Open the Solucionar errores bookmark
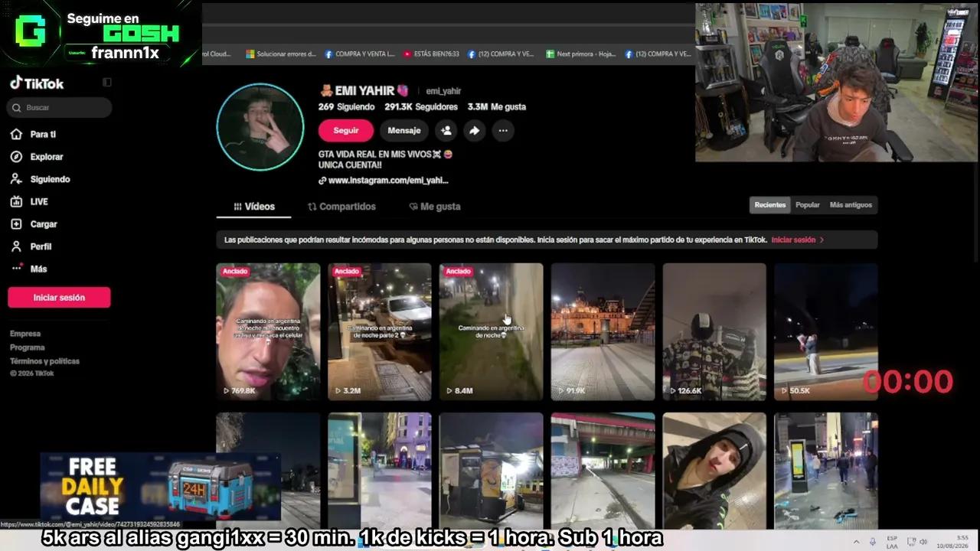 (x=280, y=54)
